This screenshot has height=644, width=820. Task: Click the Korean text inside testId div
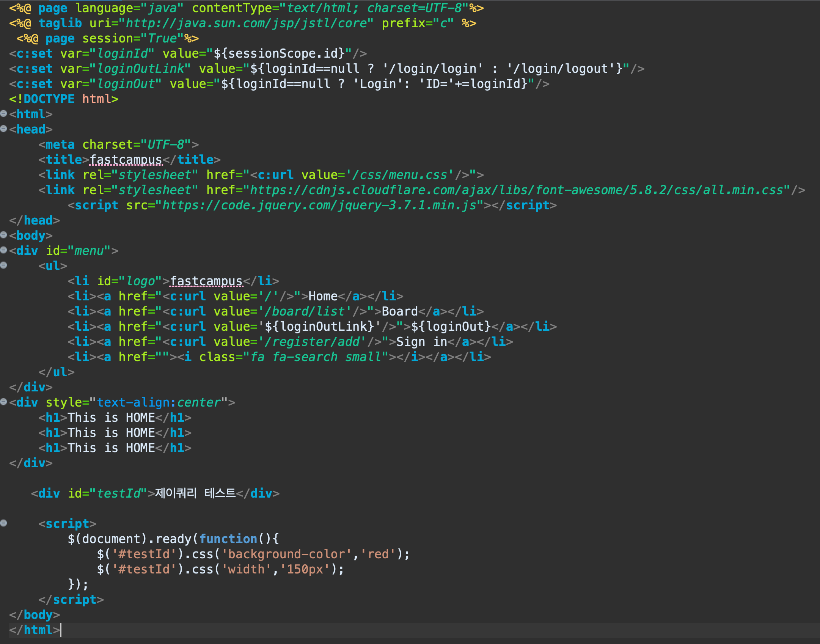[195, 493]
